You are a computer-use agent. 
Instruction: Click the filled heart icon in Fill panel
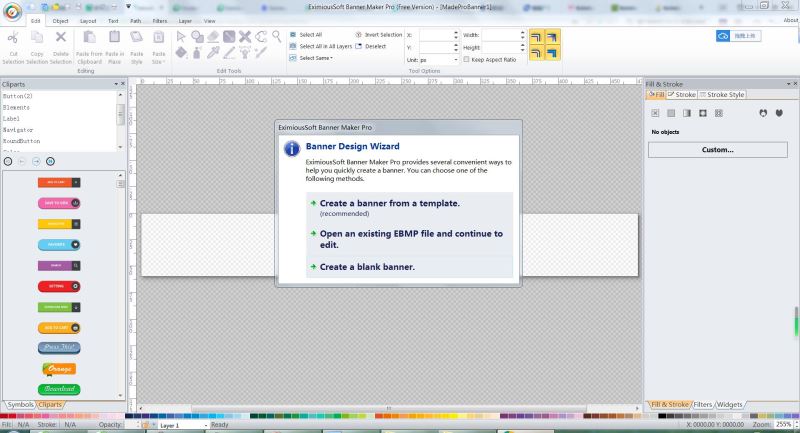click(x=779, y=113)
